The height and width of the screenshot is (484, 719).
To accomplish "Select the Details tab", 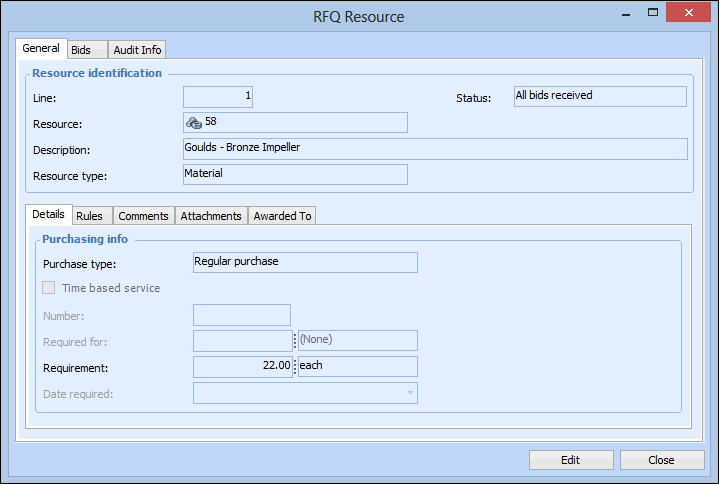I will (x=48, y=215).
